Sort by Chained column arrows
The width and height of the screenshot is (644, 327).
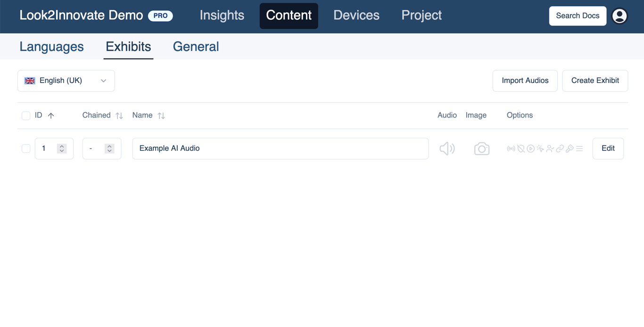pos(119,116)
